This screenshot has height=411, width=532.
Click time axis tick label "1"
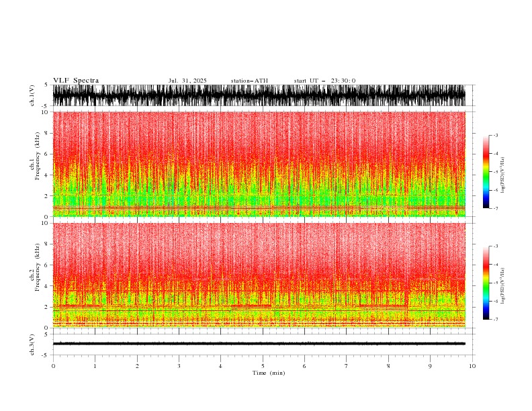[95, 366]
